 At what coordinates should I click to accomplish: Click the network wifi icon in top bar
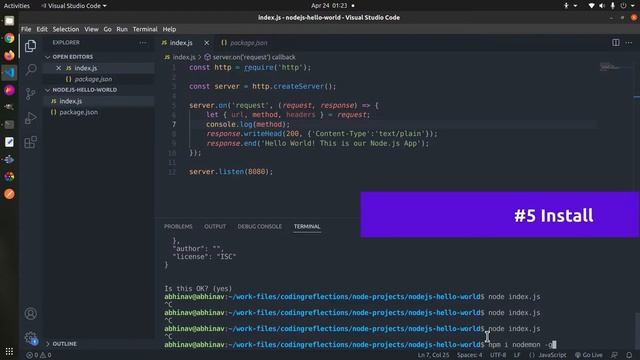click(591, 6)
